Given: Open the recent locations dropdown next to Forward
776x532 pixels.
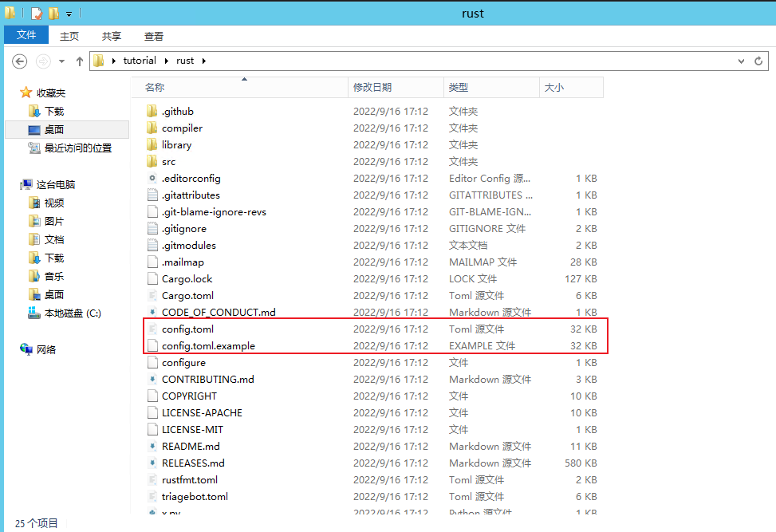Looking at the screenshot, I should [x=61, y=61].
